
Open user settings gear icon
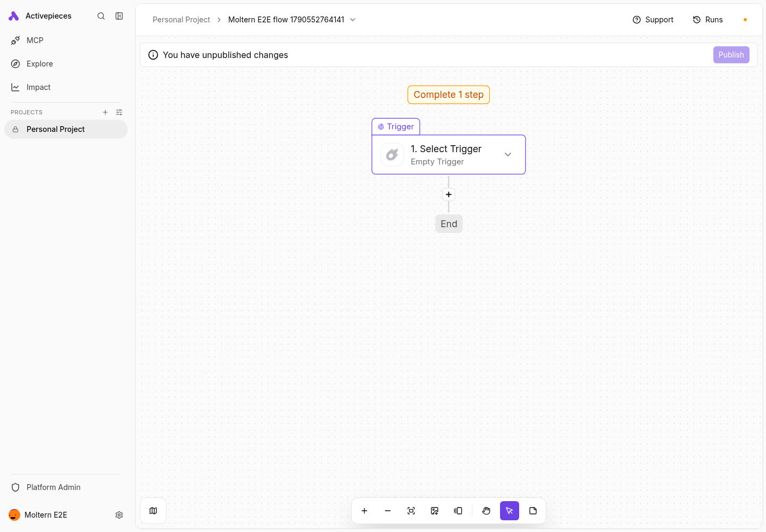(119, 515)
